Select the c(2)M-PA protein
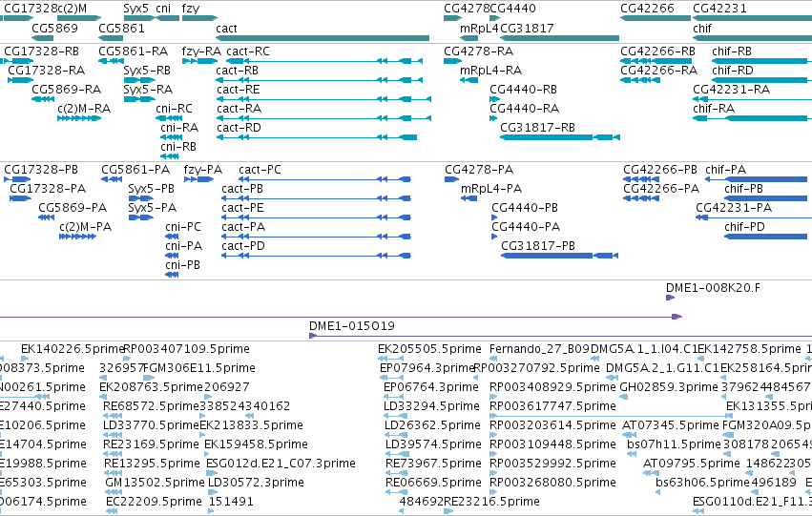Viewport: 812px width, 516px height. pos(77,237)
